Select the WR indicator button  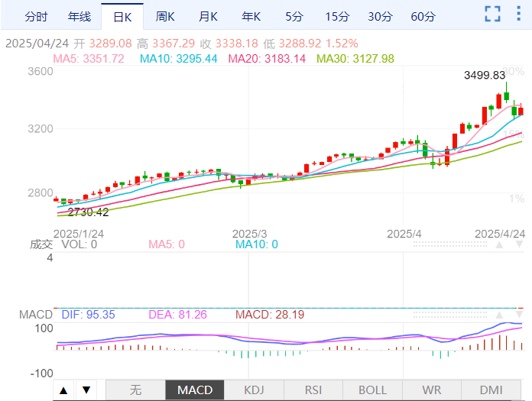[x=432, y=390]
